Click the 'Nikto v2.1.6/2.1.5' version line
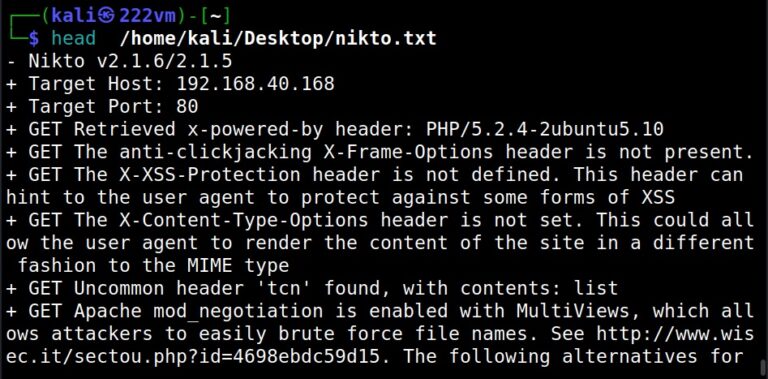Image resolution: width=768 pixels, height=379 pixels. coord(119,61)
